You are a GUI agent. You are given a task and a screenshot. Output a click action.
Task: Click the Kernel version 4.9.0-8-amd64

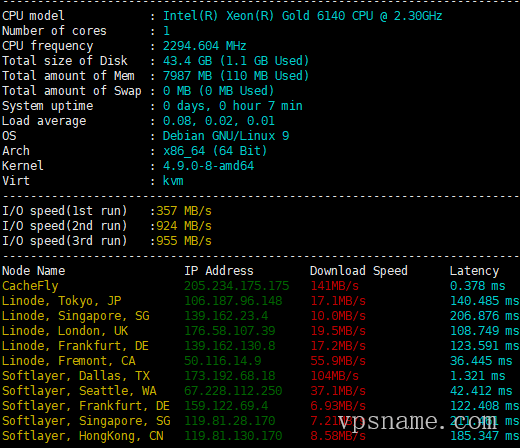208,166
